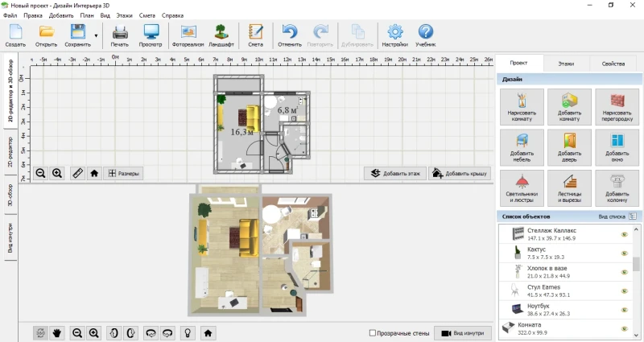Select Добавить колонну tool
The height and width of the screenshot is (342, 644).
pyautogui.click(x=617, y=188)
